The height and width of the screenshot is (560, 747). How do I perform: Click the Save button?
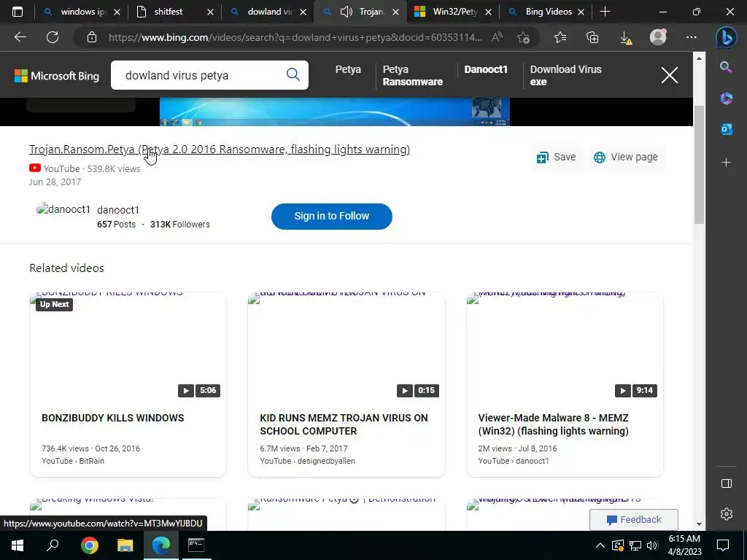556,157
